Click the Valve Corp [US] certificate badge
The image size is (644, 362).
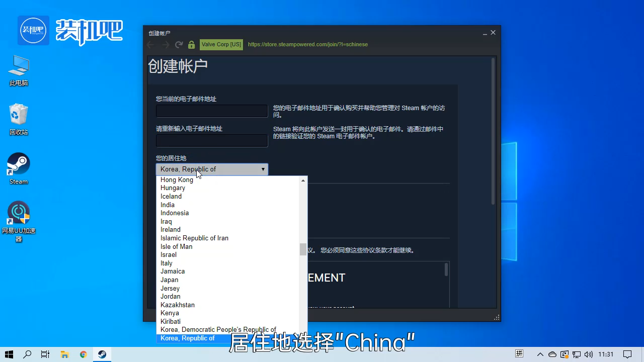point(221,44)
